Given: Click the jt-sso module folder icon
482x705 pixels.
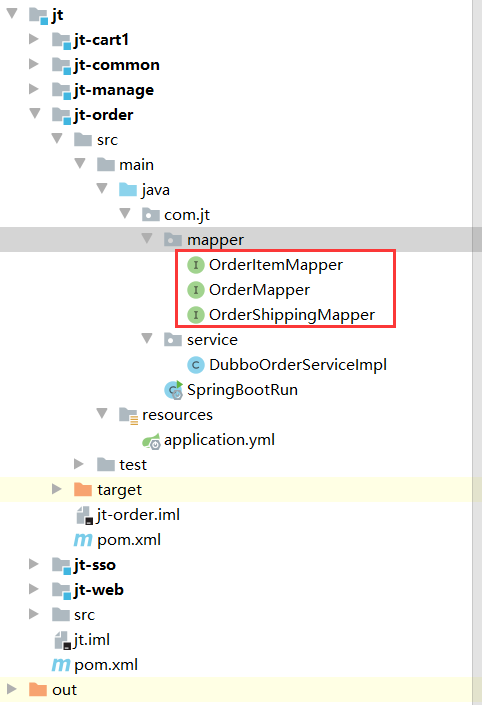Looking at the screenshot, I should 61,566.
